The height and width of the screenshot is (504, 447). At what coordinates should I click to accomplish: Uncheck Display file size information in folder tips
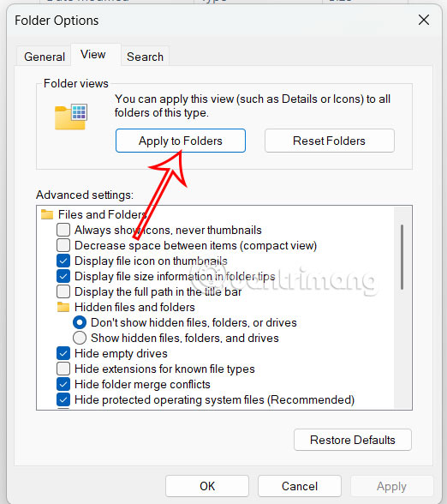click(63, 276)
